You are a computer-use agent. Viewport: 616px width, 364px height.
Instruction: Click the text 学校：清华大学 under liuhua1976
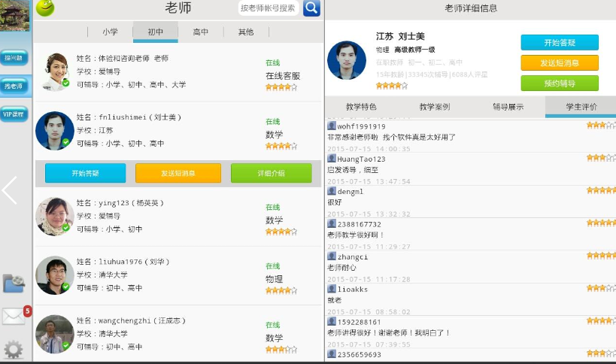coord(102,275)
